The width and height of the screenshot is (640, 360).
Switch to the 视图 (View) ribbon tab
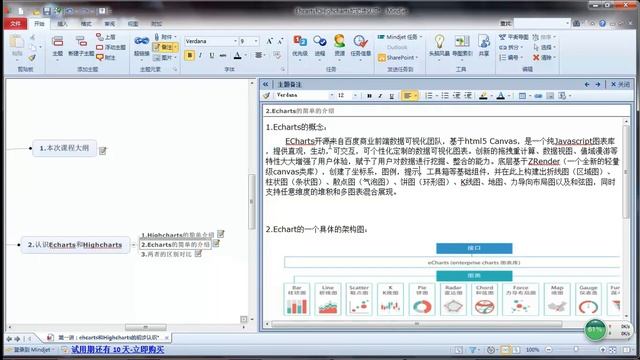133,24
